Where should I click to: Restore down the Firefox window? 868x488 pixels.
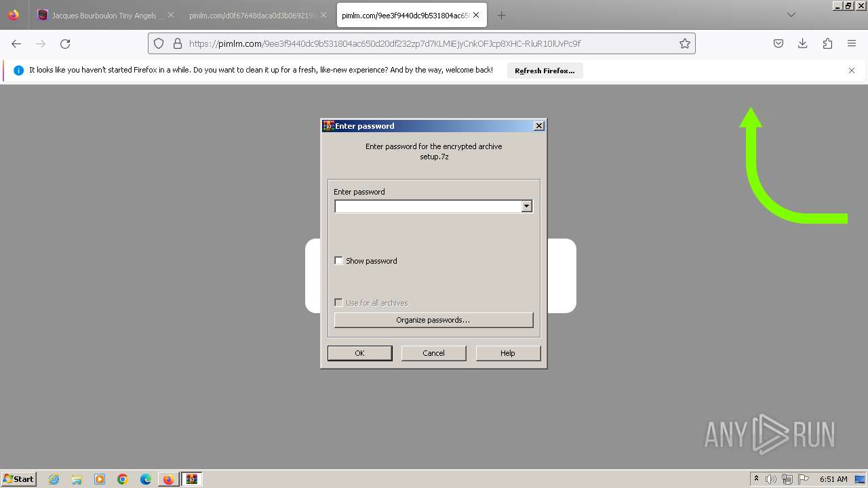848,5
